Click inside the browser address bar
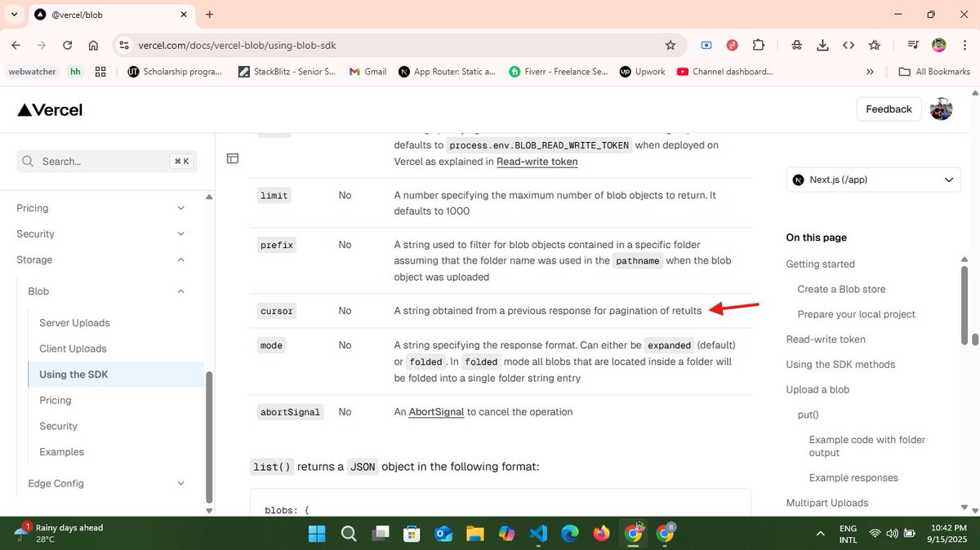 (x=327, y=46)
